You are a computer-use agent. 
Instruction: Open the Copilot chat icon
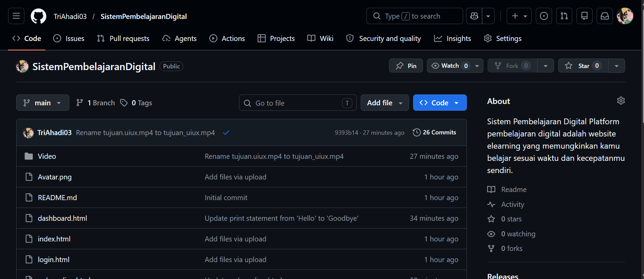pos(474,16)
